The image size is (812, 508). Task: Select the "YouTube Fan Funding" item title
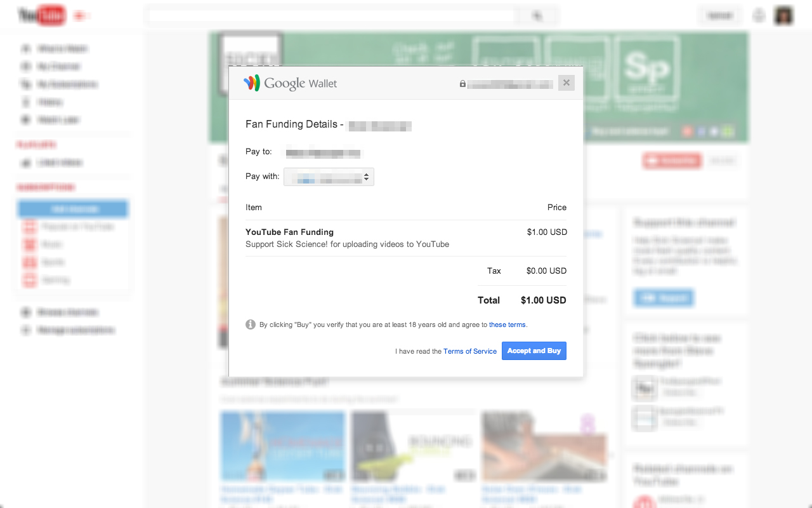[289, 232]
